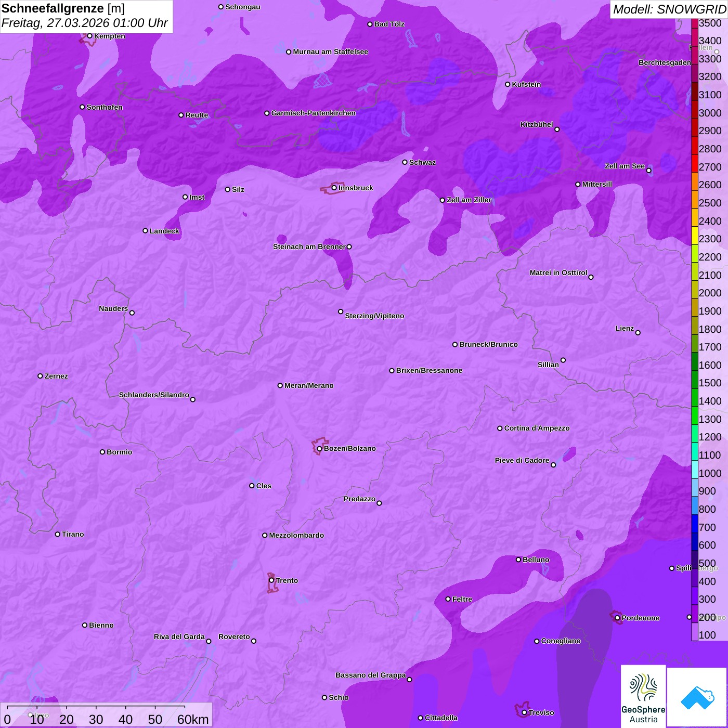
Task: Select the "Cortina d'Ampezzo" label
Action: tap(537, 428)
